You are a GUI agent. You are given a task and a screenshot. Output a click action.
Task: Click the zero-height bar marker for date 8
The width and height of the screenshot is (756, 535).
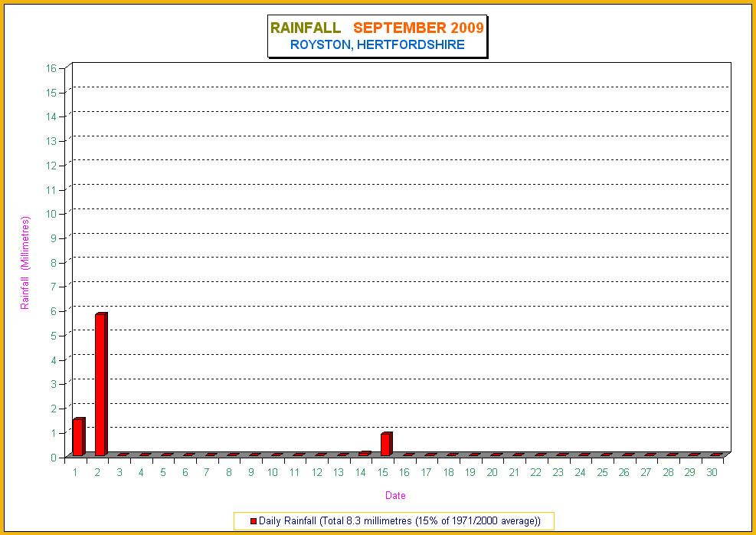(233, 455)
